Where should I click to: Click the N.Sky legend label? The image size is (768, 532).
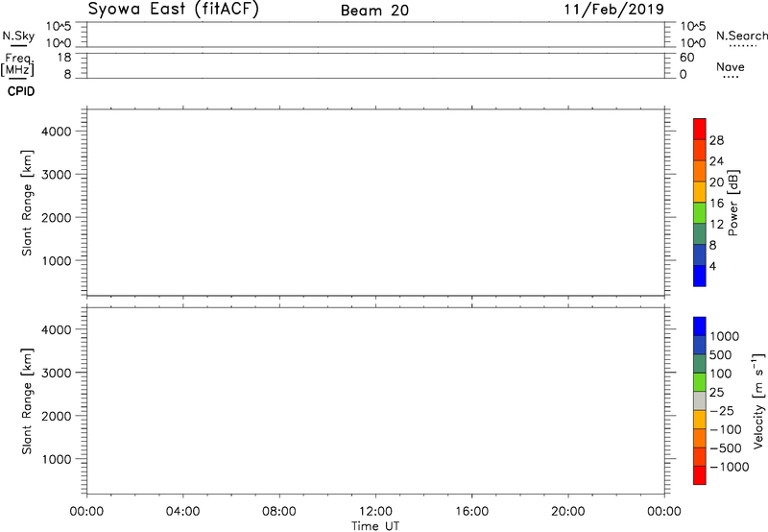click(16, 36)
